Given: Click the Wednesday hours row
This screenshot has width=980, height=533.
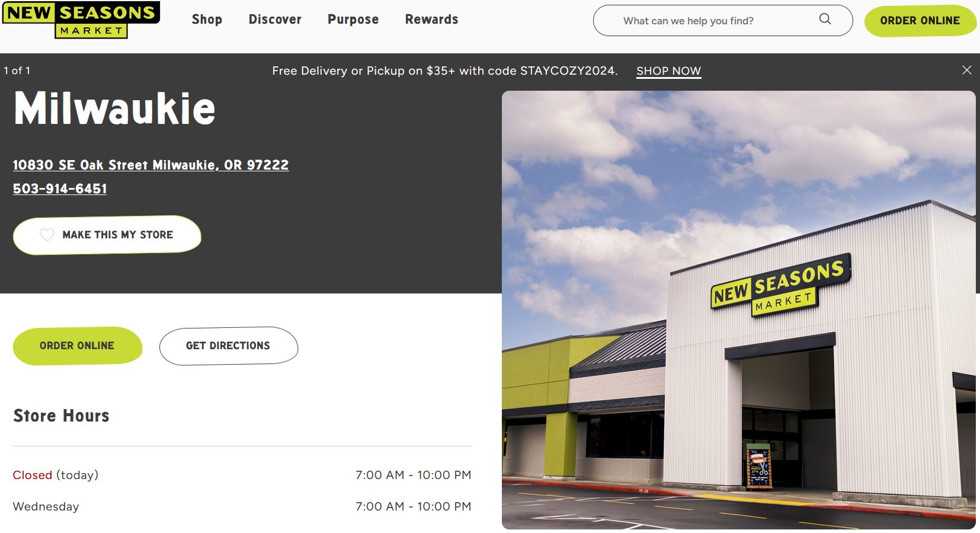Looking at the screenshot, I should click(242, 506).
